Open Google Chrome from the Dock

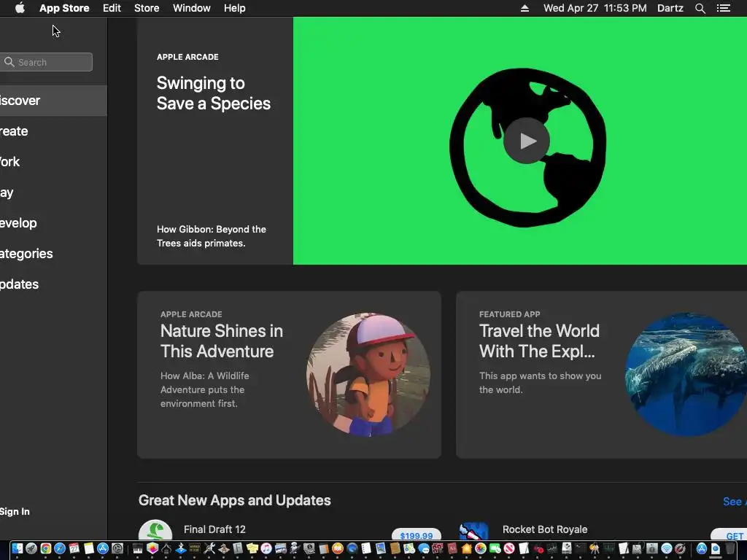46,548
